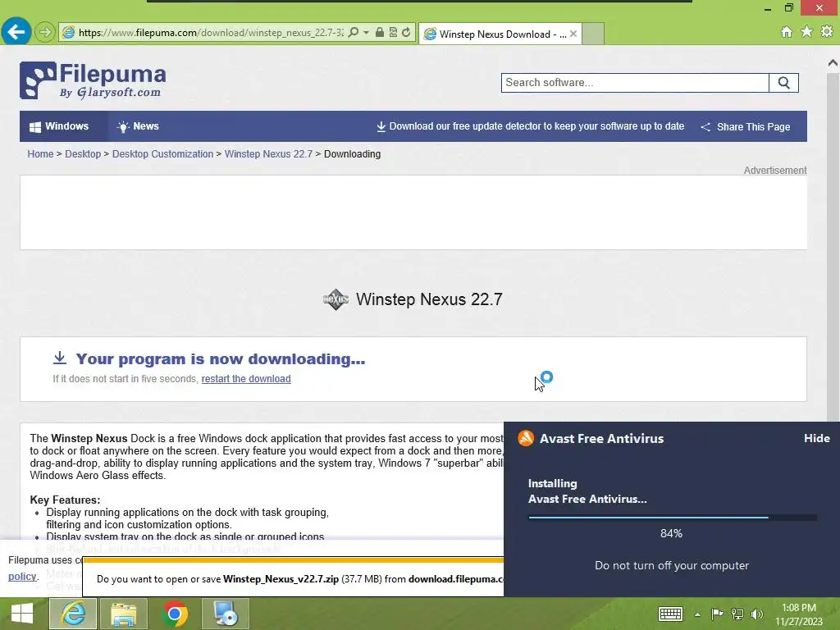Click the clock showing 1:08 PM
The image size is (840, 630).
pyautogui.click(x=799, y=608)
